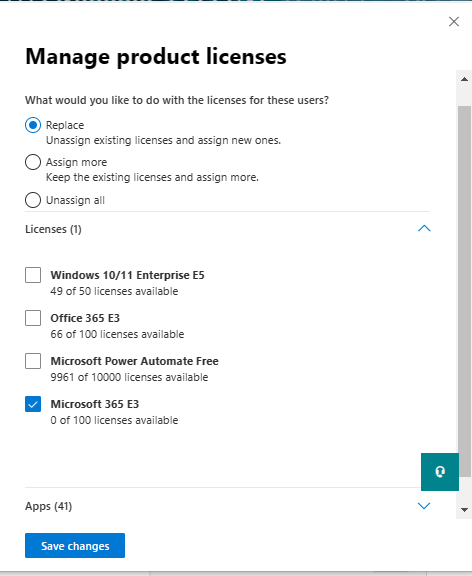Click the vertical scrollbar thumb
Screen dimensions: 472x576
click(x=464, y=291)
